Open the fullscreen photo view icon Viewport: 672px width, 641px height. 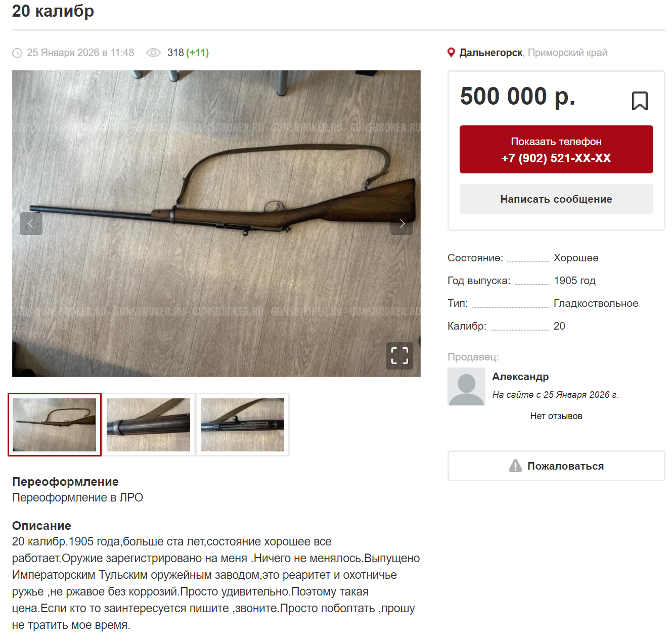click(x=399, y=356)
